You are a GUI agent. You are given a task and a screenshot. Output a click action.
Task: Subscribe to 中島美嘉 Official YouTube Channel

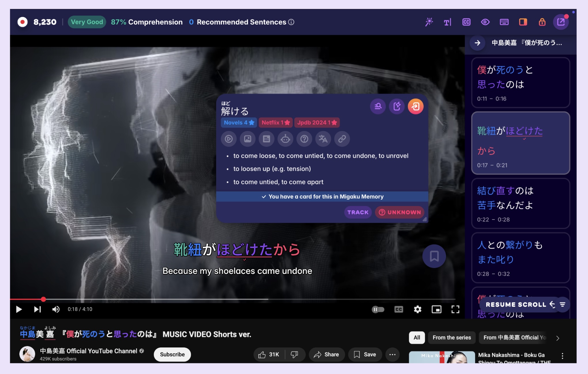pyautogui.click(x=172, y=354)
